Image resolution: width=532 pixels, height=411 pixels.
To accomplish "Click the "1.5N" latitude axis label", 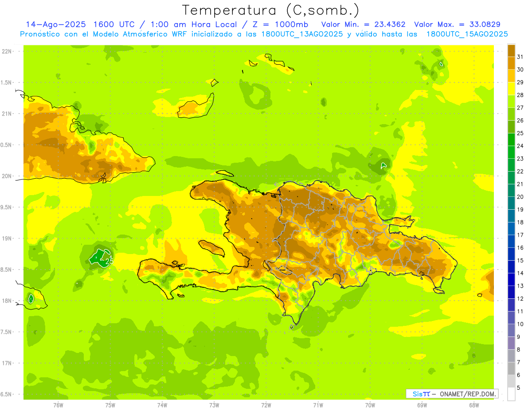I will point(7,82).
